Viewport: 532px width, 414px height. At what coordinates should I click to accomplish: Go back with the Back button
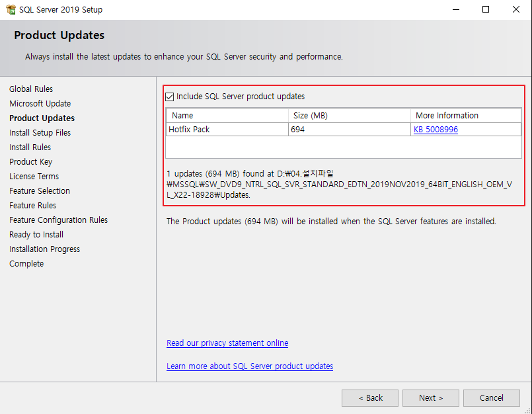click(370, 398)
